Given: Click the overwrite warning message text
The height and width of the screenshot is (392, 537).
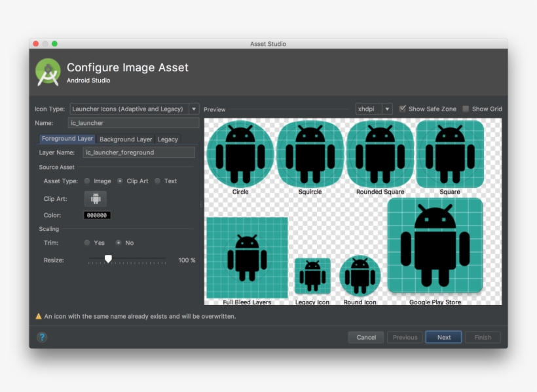Looking at the screenshot, I should coord(140,316).
